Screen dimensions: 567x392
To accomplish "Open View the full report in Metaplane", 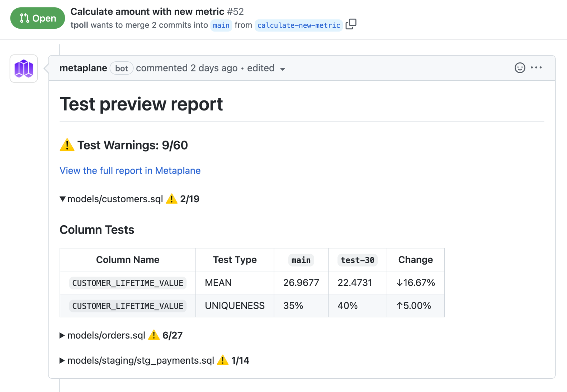I will point(130,171).
